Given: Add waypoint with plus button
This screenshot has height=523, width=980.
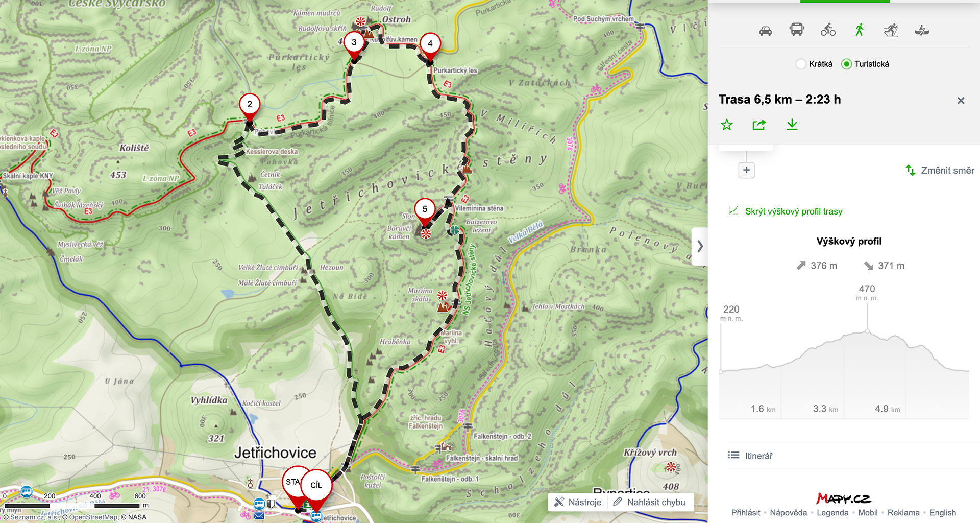Looking at the screenshot, I should 746,170.
